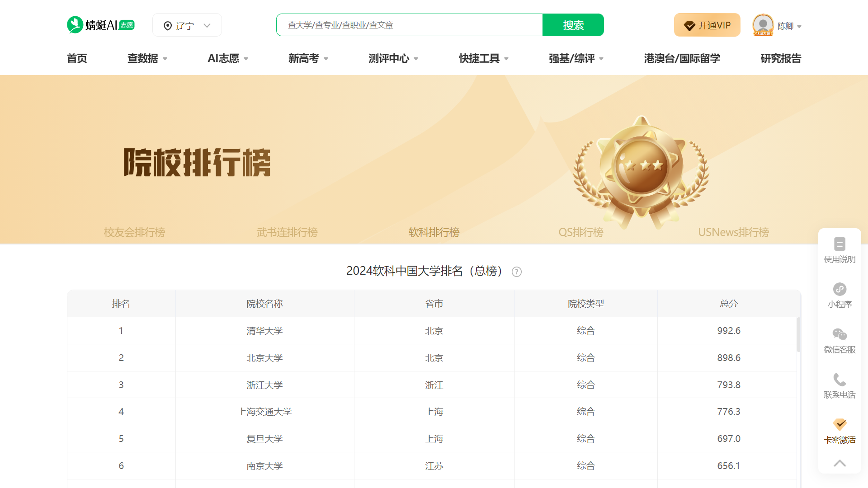868x488 pixels.
Task: Click the 蜻蜓AI志愿 logo
Action: (100, 25)
